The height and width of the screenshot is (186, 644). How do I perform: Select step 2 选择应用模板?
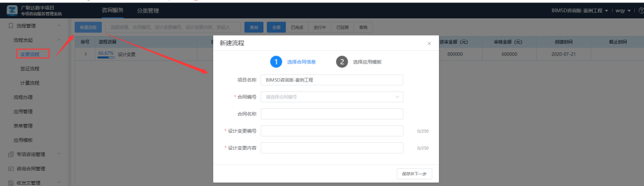pos(359,62)
